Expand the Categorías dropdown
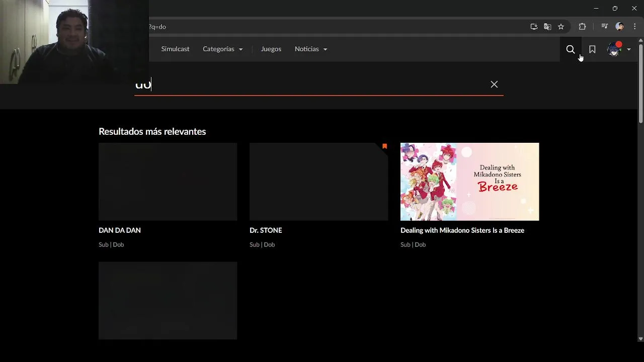 tap(223, 49)
